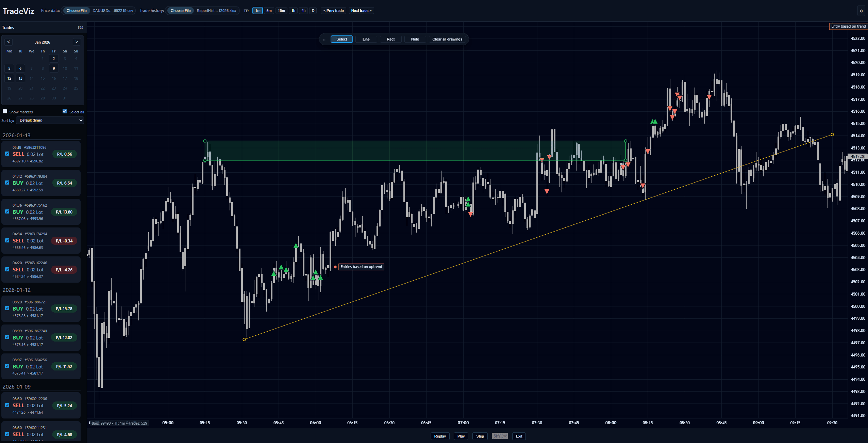Click trendline start handle circle

(244, 339)
